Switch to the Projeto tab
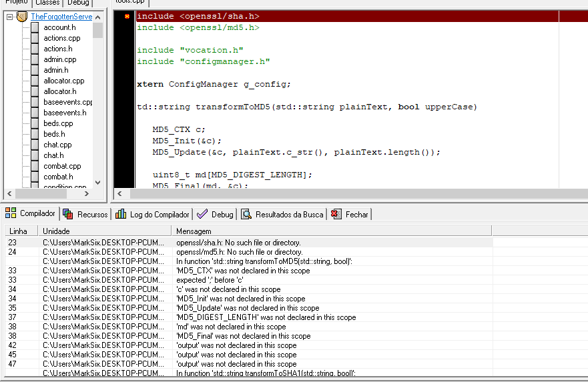588x382 pixels. pyautogui.click(x=16, y=3)
